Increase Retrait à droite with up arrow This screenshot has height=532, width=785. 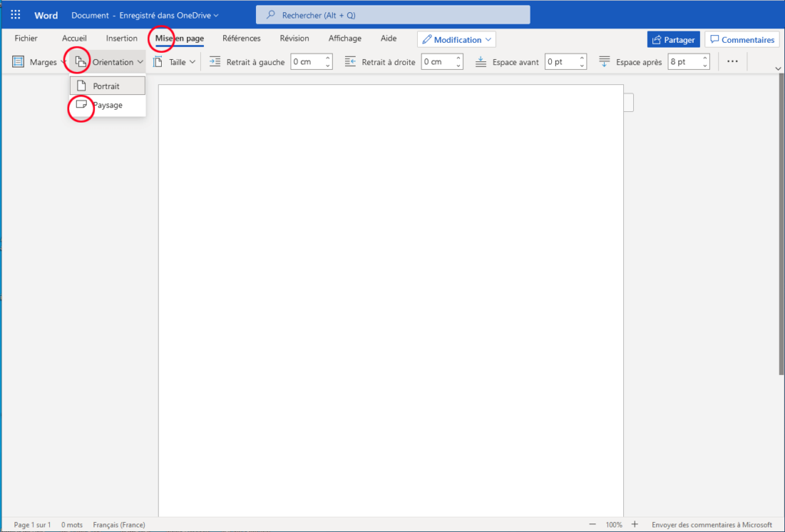tap(458, 58)
